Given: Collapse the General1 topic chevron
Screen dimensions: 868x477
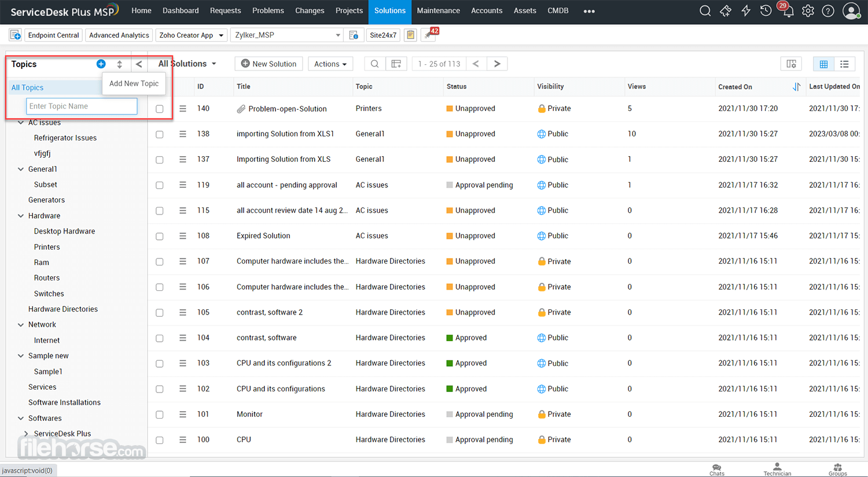Looking at the screenshot, I should [21, 169].
